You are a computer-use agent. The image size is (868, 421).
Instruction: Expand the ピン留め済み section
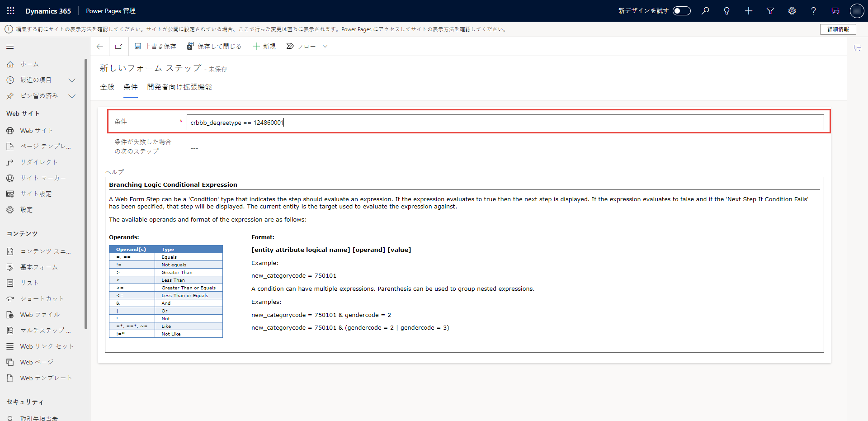click(x=71, y=96)
